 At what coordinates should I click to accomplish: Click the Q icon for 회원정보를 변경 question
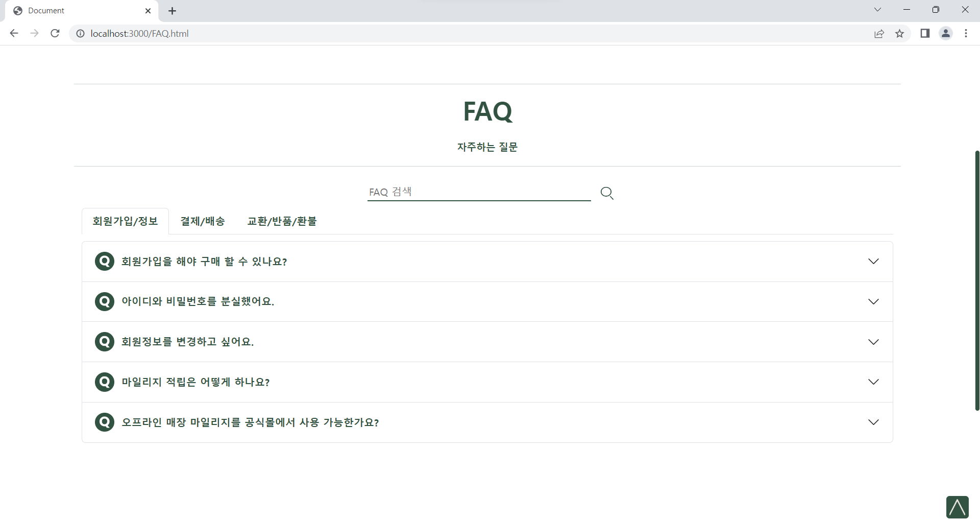point(105,342)
